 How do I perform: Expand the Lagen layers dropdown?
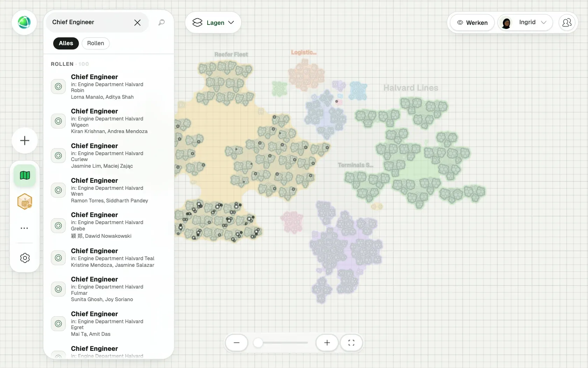213,22
